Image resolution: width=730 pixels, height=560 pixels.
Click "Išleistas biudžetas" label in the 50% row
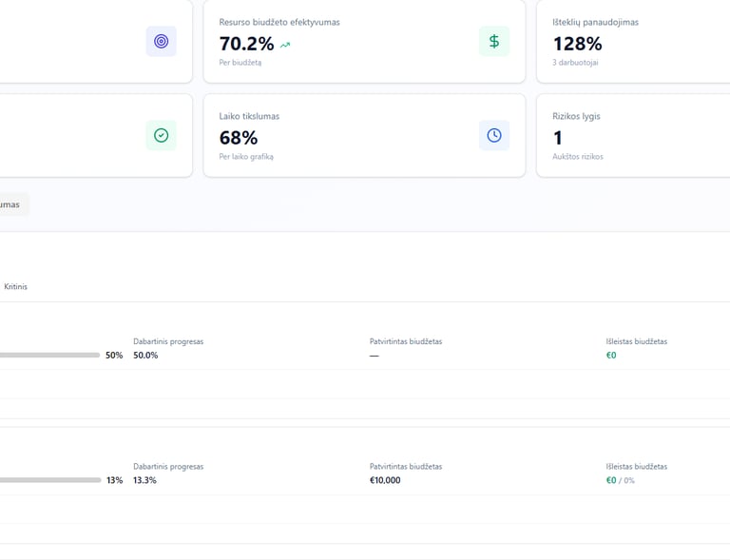pos(637,341)
